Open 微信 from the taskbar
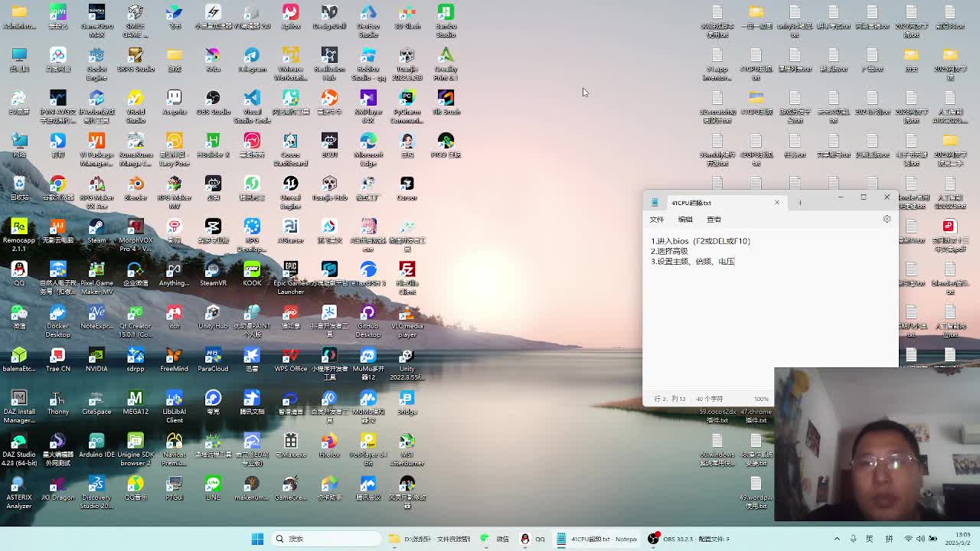980x551 pixels. pos(495,539)
